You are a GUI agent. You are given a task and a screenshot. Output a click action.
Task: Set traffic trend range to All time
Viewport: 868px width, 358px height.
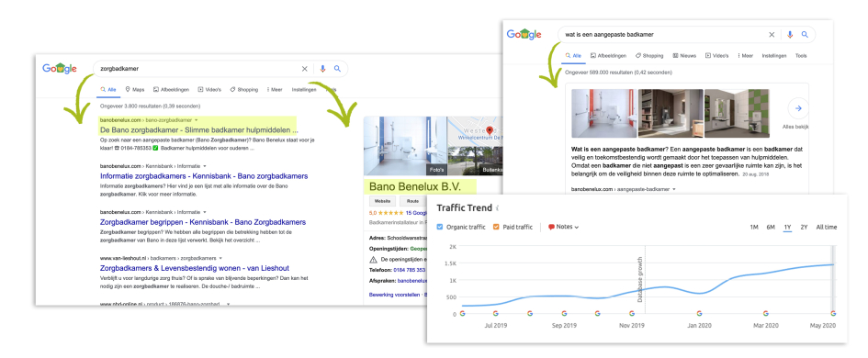(827, 227)
